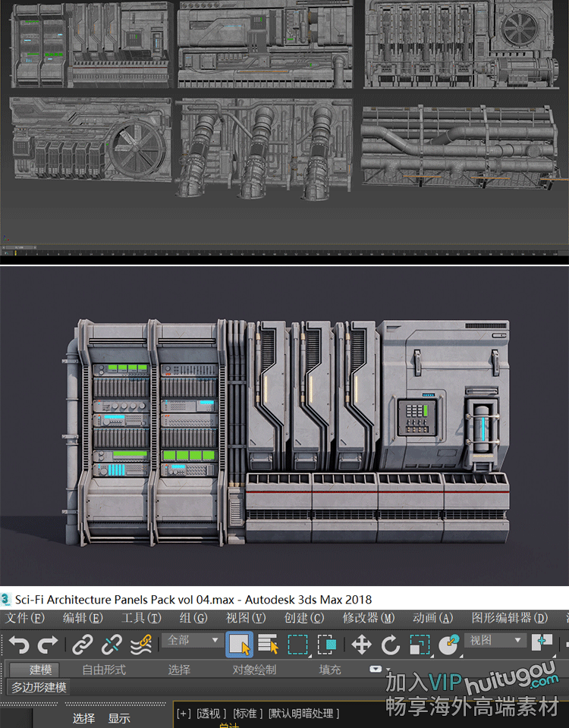
Task: Activate the Select and Link chain tool
Action: (82, 645)
